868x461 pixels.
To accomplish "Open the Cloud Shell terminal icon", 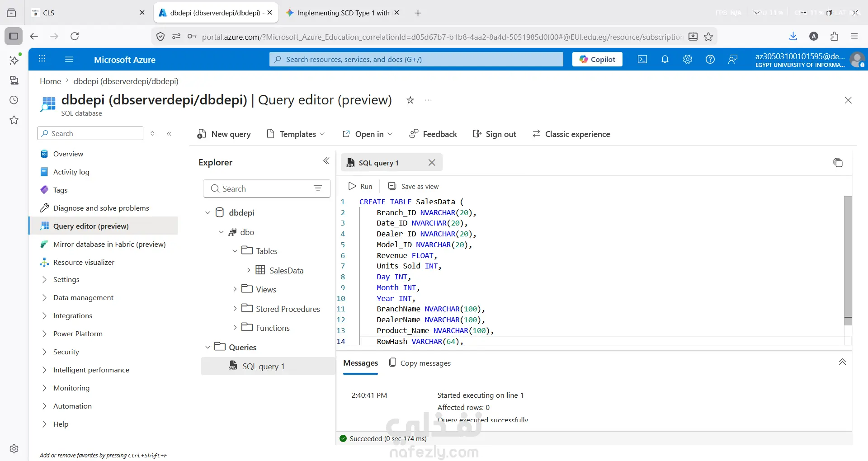I will pyautogui.click(x=642, y=59).
